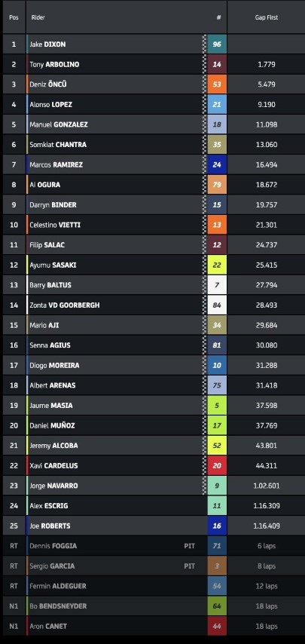Sort by the Pos column header
Image resolution: width=305 pixels, height=644 pixels.
pyautogui.click(x=14, y=17)
